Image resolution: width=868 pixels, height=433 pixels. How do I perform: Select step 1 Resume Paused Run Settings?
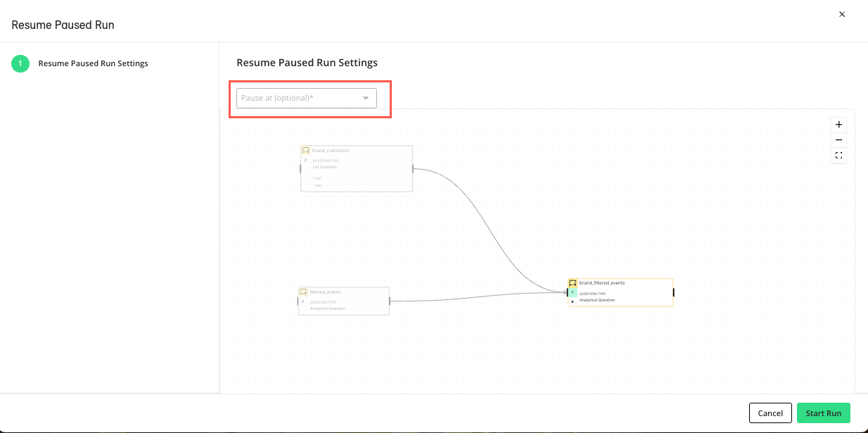point(93,63)
